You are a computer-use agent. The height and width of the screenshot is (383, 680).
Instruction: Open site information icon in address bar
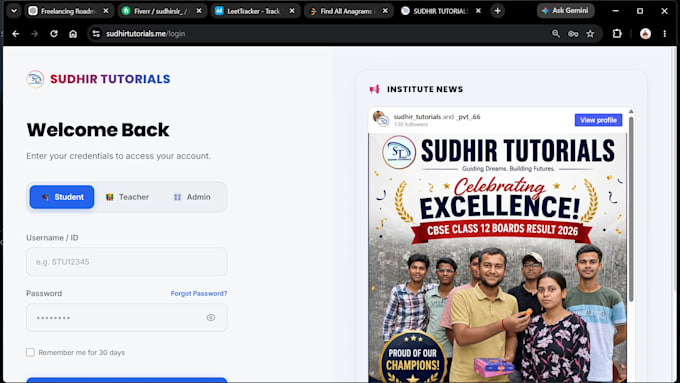pyautogui.click(x=96, y=33)
